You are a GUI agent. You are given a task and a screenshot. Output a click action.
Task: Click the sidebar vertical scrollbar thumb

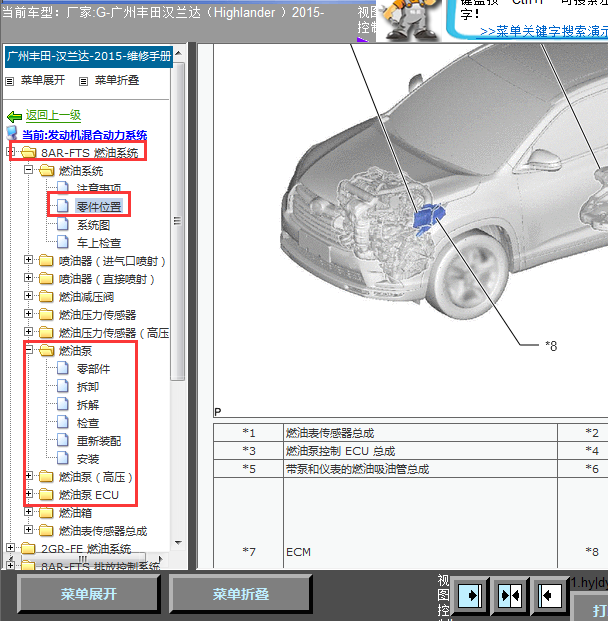[177, 221]
